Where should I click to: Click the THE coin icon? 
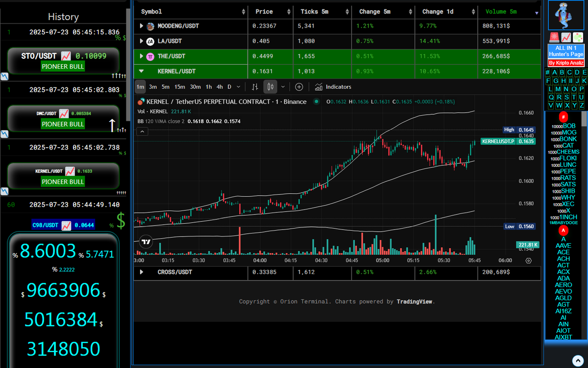pos(150,56)
